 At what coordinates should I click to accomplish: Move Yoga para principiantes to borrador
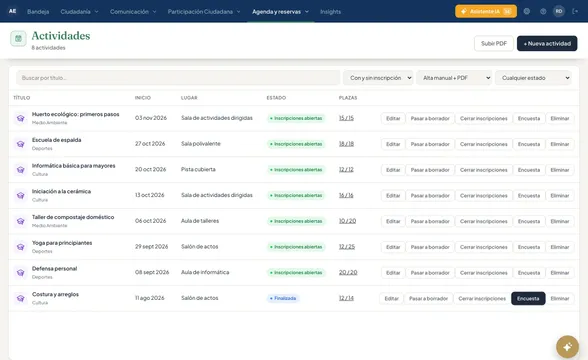[x=430, y=247]
